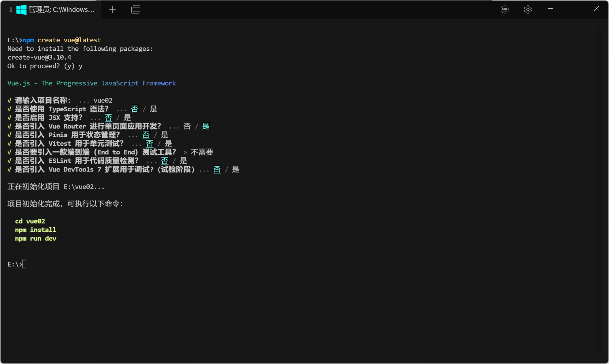This screenshot has width=609, height=364.
Task: Select the highlighted 否 answer for TypeScript
Action: [135, 109]
